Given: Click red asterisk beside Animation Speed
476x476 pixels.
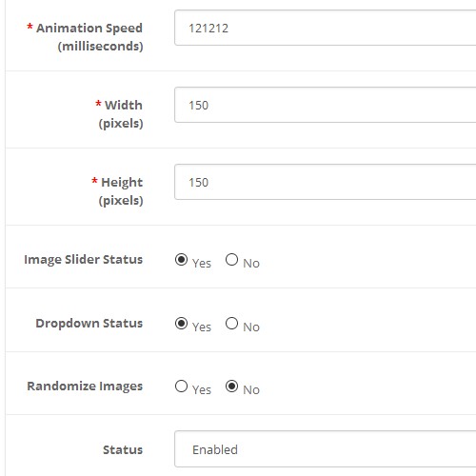Looking at the screenshot, I should point(30,27).
